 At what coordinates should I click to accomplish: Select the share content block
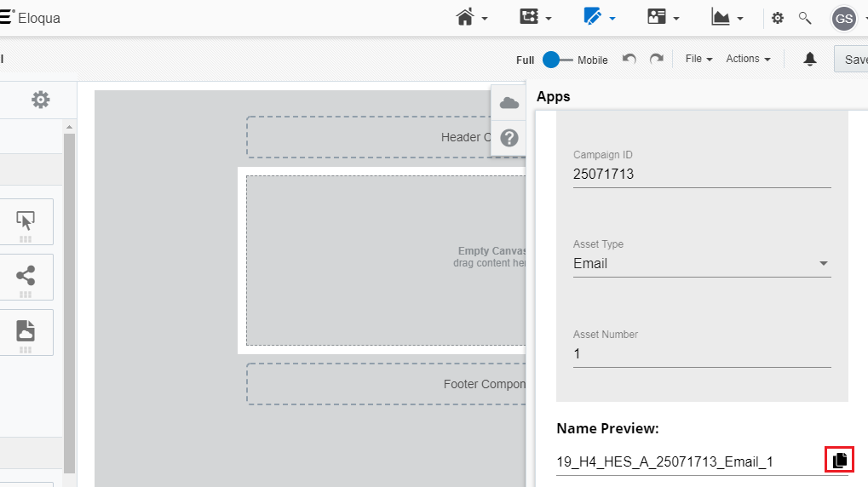26,278
